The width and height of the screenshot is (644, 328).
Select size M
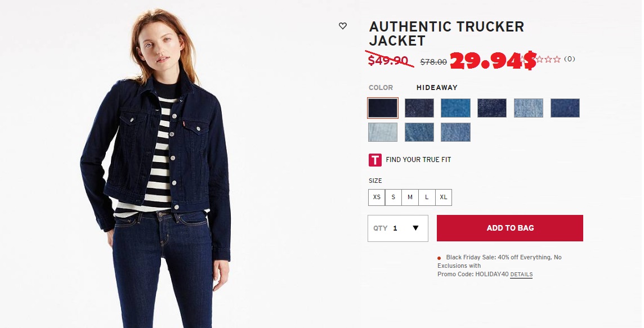click(410, 197)
